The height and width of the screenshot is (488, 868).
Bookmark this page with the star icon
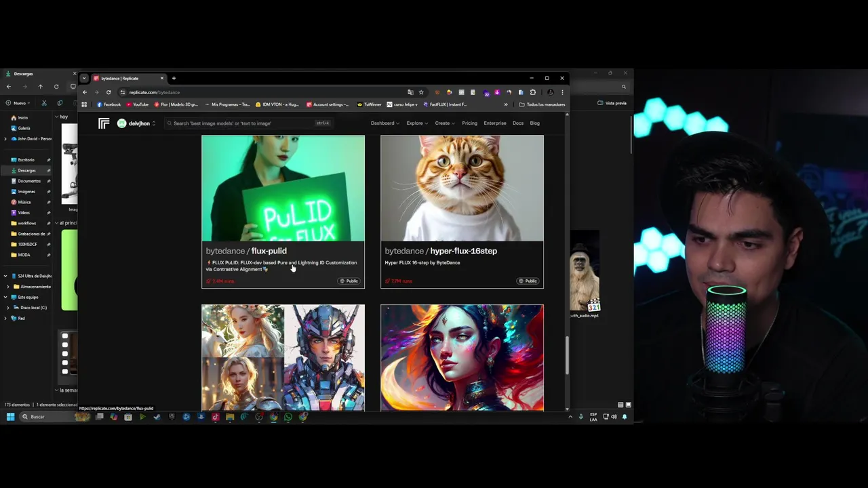(x=421, y=92)
